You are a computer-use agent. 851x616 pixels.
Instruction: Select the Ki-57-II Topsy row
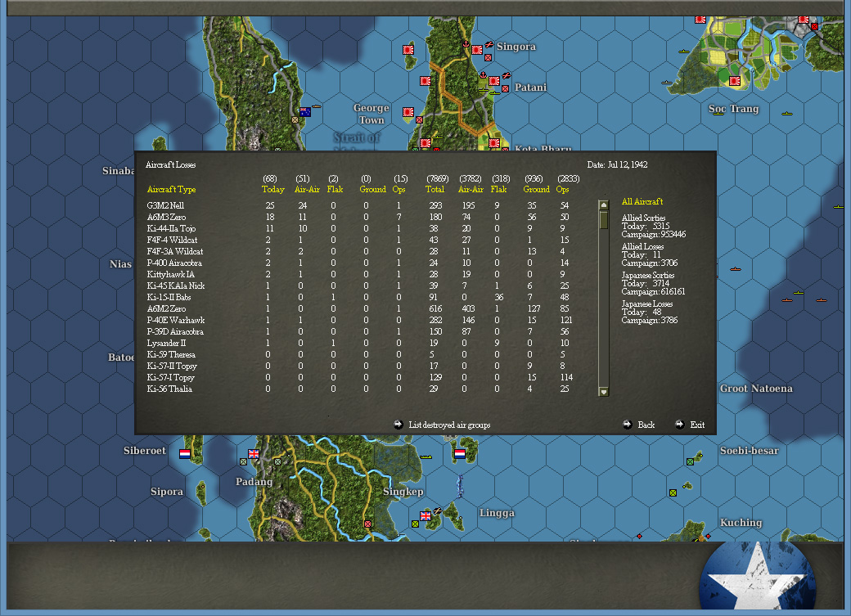click(358, 366)
